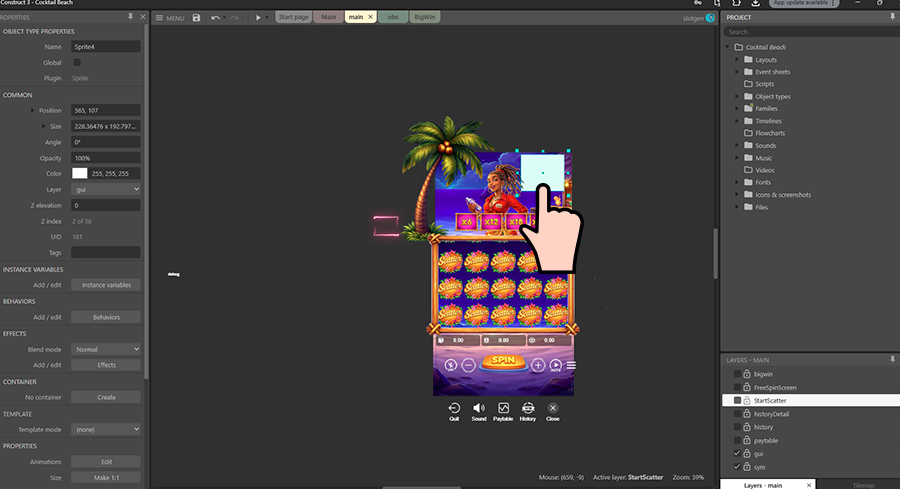Expand the Position property arrow
The width and height of the screenshot is (900, 489).
[x=32, y=110]
